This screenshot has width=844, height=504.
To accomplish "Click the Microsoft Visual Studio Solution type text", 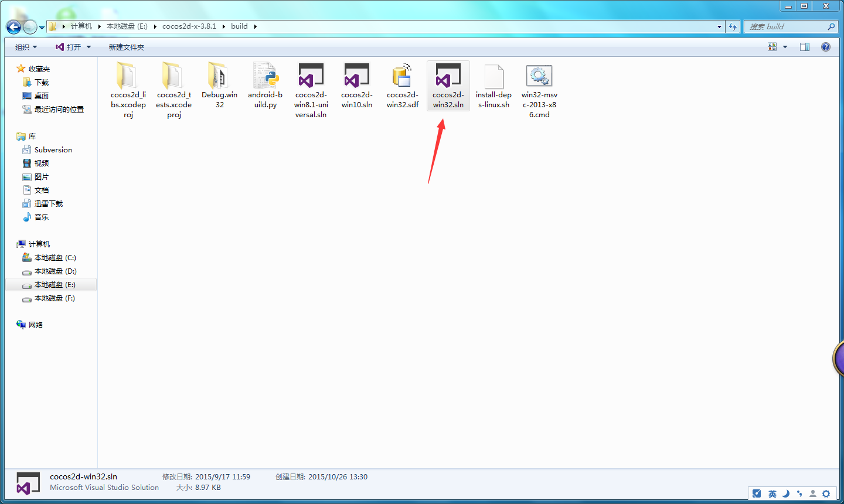I will coord(104,487).
